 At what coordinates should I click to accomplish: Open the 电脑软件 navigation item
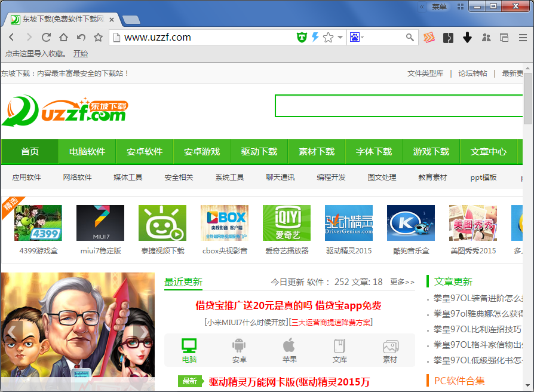tap(87, 152)
